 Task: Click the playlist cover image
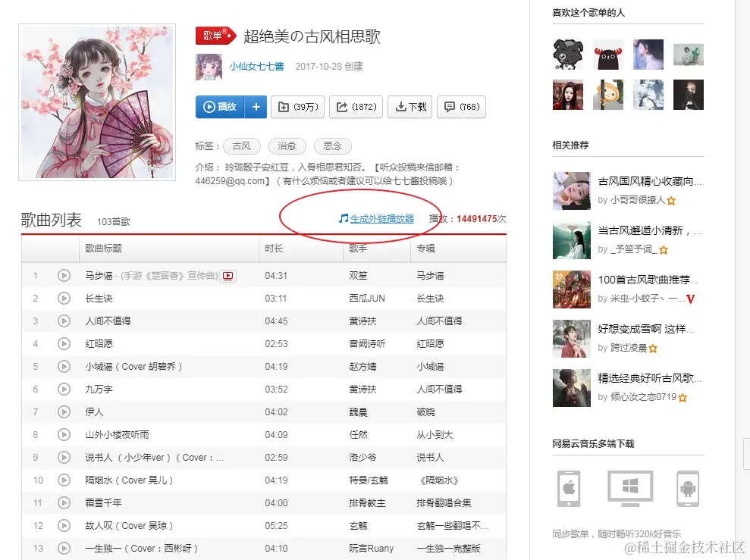point(97,102)
